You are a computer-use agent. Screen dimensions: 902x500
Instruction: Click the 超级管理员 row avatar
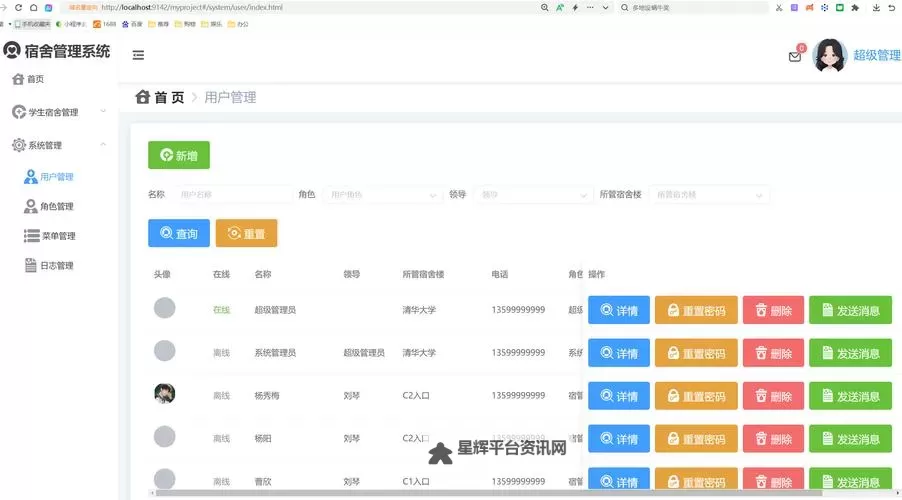[165, 308]
